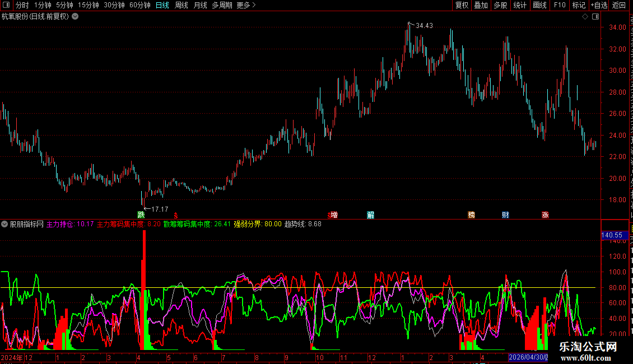This screenshot has width=633, height=364.
Task: Open the F10 company info
Action: (560, 5)
